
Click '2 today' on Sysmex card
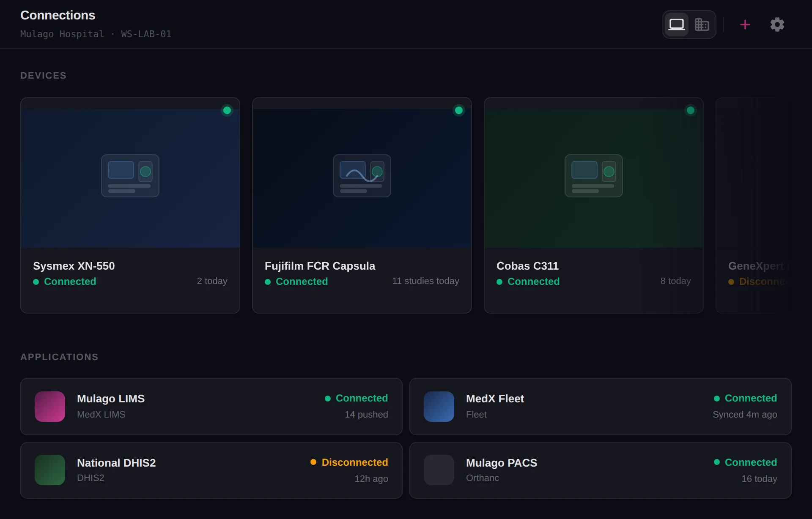[212, 281]
